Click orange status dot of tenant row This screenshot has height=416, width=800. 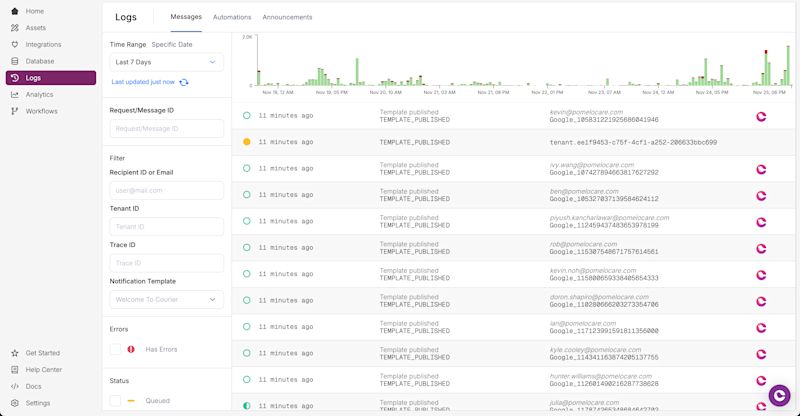(246, 142)
